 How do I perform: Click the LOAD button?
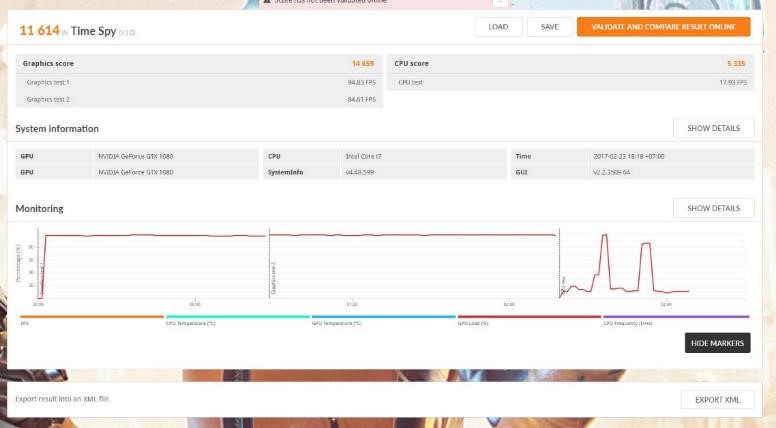click(498, 27)
